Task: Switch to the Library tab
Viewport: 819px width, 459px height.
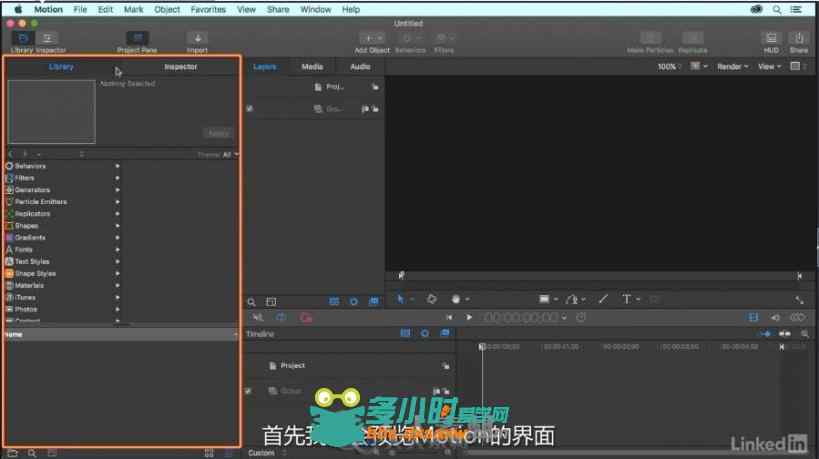Action: 61,67
